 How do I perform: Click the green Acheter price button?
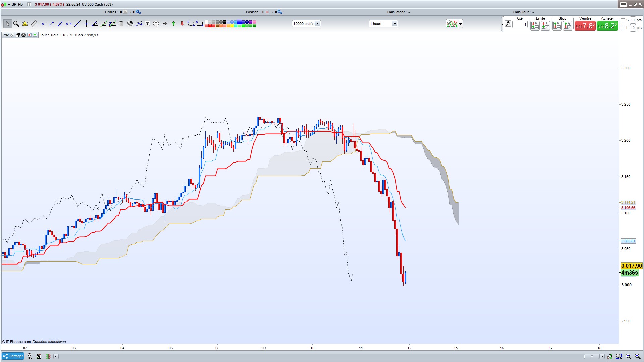tap(607, 26)
